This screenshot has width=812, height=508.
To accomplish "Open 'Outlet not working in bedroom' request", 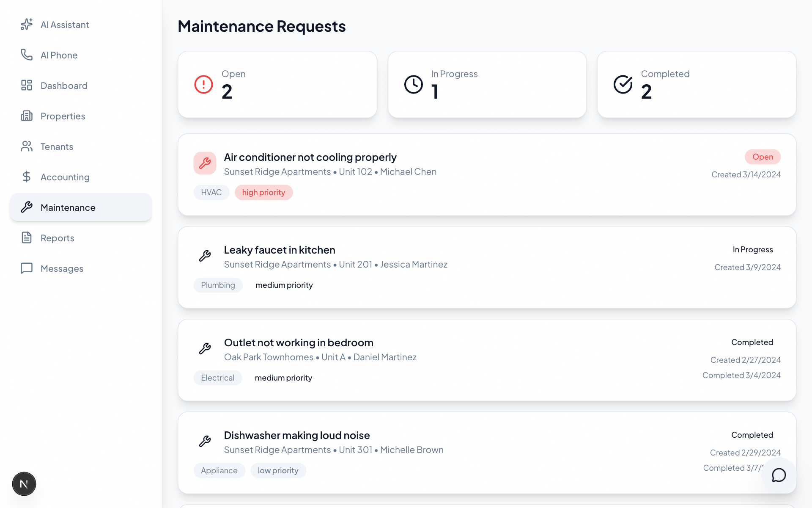I will pyautogui.click(x=299, y=343).
